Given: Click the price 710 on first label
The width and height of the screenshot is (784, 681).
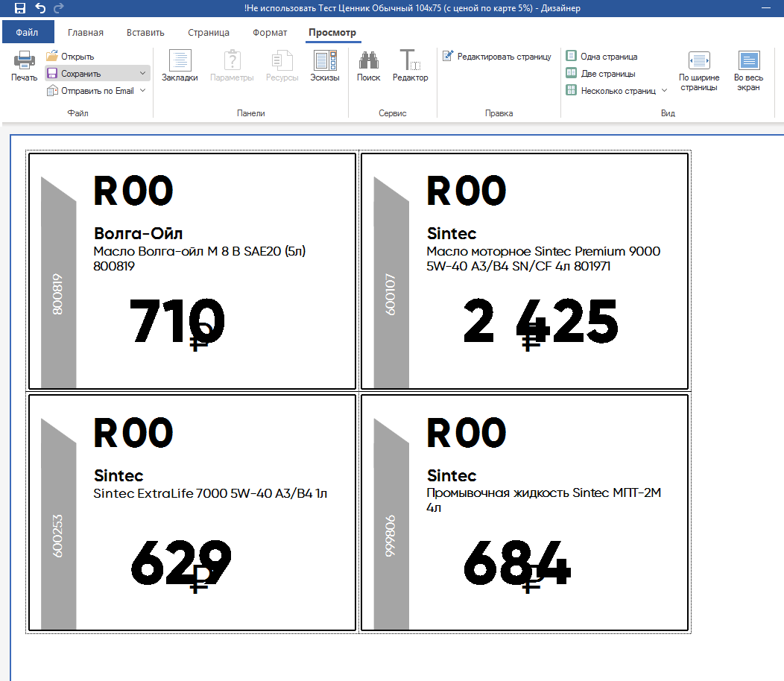Looking at the screenshot, I should coord(177,321).
